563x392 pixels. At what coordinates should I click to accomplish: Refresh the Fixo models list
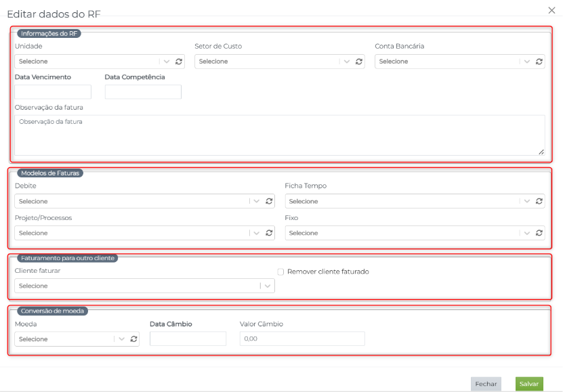tap(539, 233)
